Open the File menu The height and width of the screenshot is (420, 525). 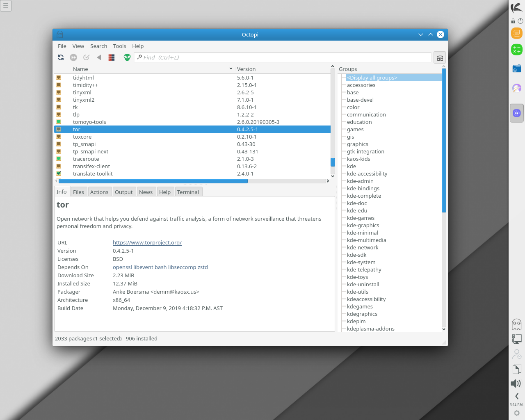pyautogui.click(x=62, y=46)
